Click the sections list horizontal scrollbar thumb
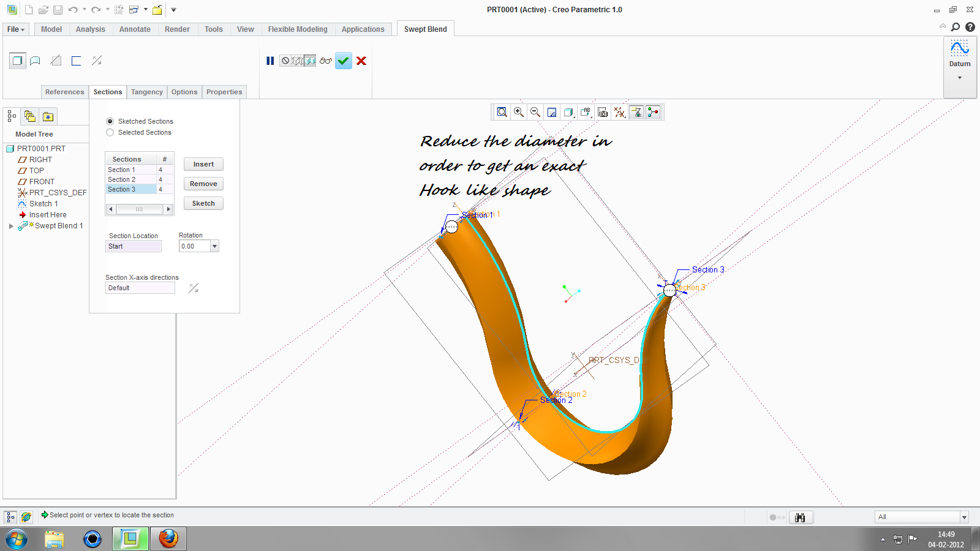Screen dimensions: 980x551 point(140,209)
